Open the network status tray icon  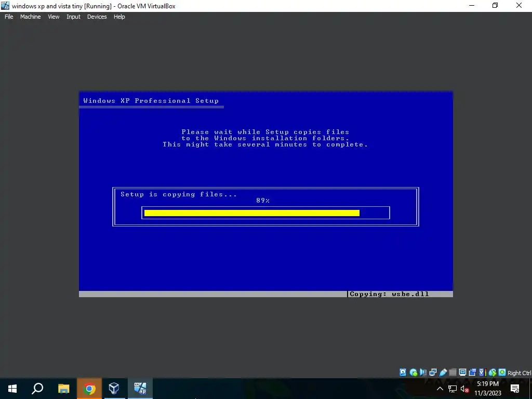453,389
